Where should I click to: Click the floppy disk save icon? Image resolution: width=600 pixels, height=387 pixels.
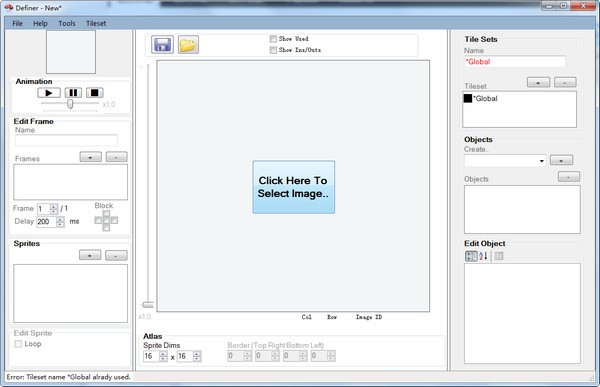162,45
